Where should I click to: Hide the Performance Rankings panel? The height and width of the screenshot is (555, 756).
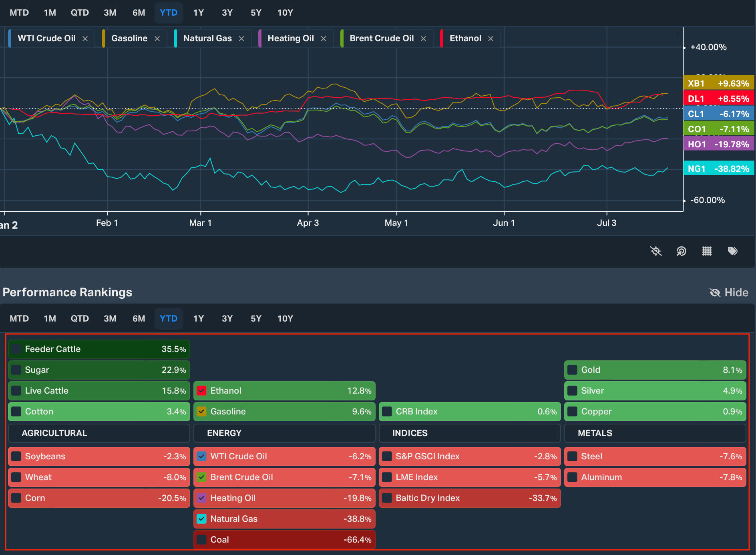(729, 292)
